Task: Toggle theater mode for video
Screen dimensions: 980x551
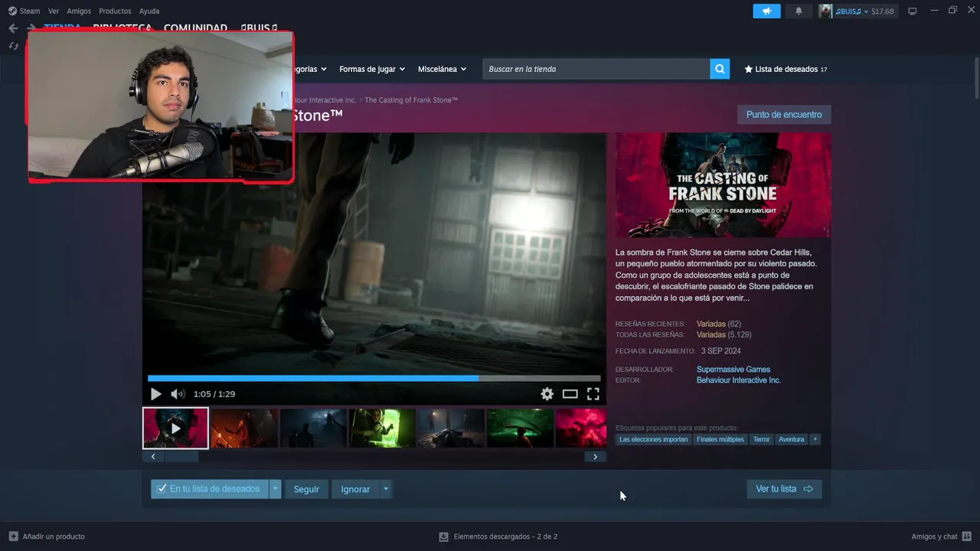Action: tap(570, 394)
